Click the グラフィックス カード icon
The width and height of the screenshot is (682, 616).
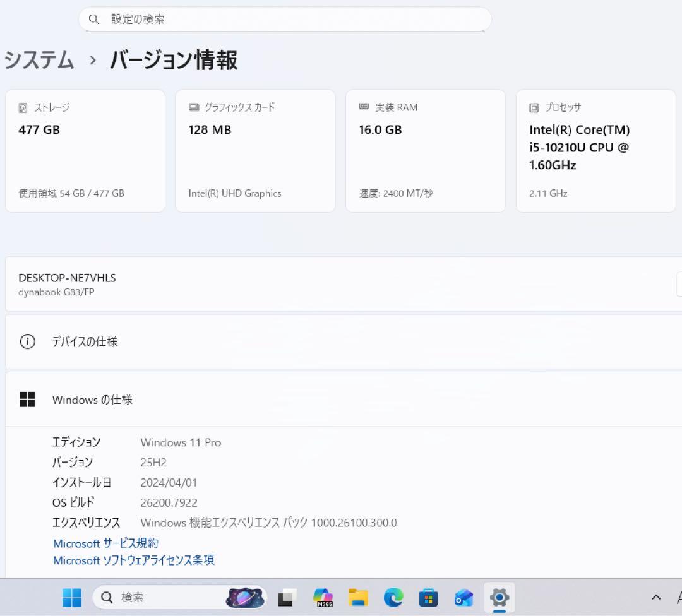(194, 107)
